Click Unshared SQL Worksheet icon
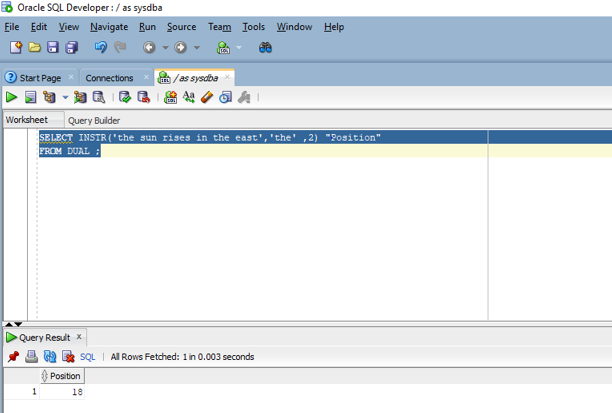 tap(171, 97)
